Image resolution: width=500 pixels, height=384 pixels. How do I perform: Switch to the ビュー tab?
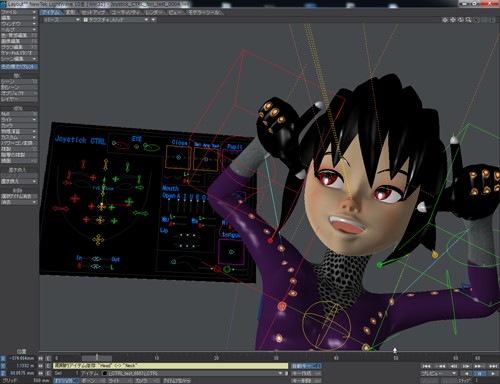point(175,12)
